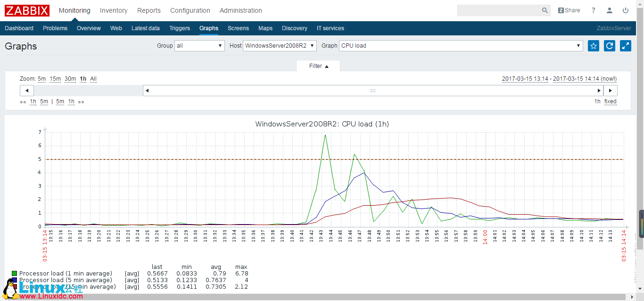Image resolution: width=644 pixels, height=301 pixels.
Task: Open the Graph dropdown showing CPU load
Action: click(459, 45)
